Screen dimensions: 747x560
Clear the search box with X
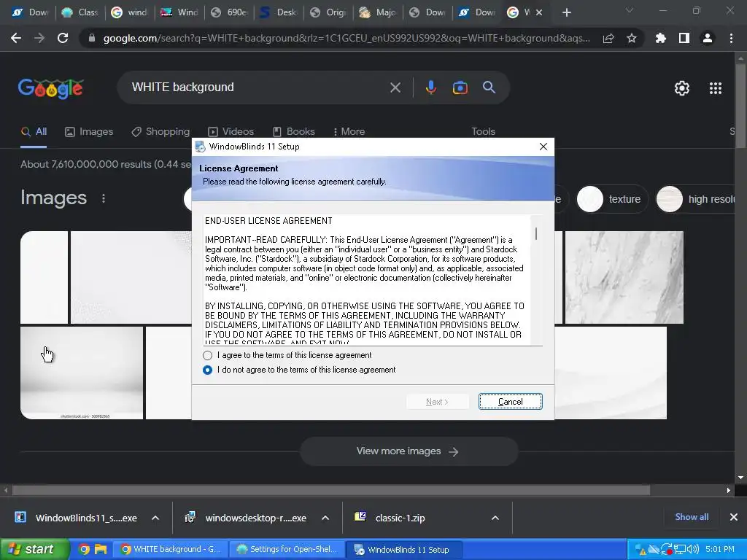coord(395,87)
